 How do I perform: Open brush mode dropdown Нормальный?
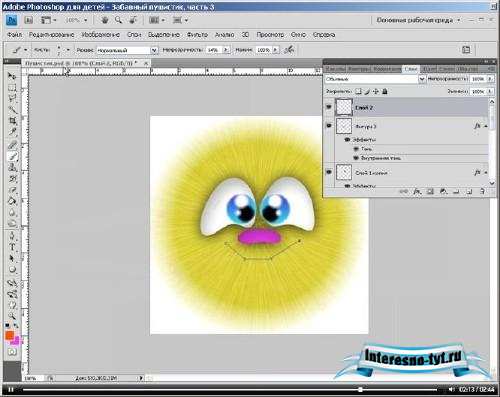click(127, 50)
